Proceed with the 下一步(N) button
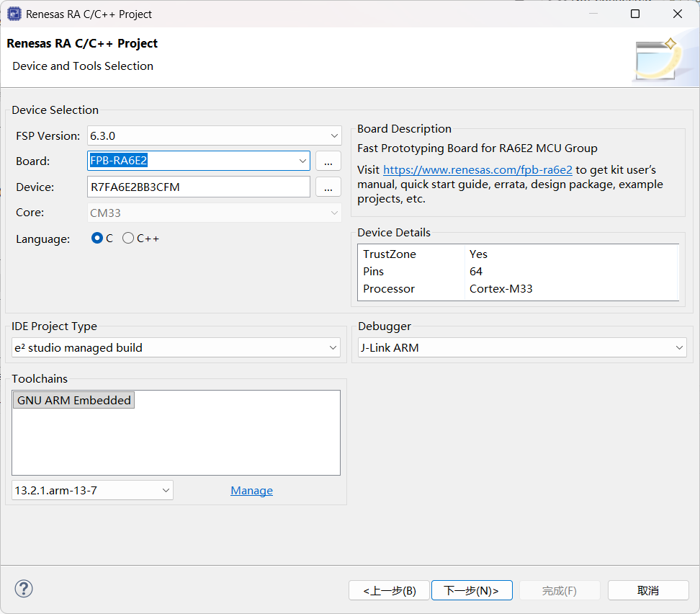 click(472, 590)
